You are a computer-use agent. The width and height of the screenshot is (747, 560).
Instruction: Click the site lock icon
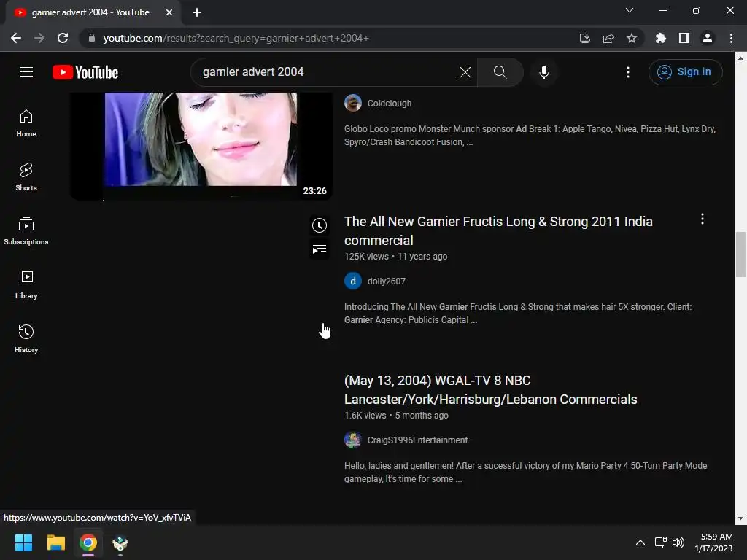92,38
